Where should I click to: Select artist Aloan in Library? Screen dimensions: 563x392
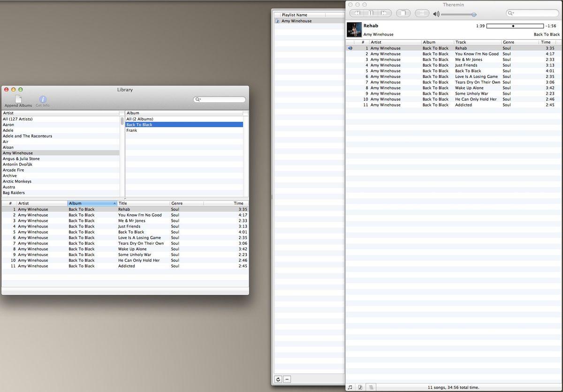point(61,147)
